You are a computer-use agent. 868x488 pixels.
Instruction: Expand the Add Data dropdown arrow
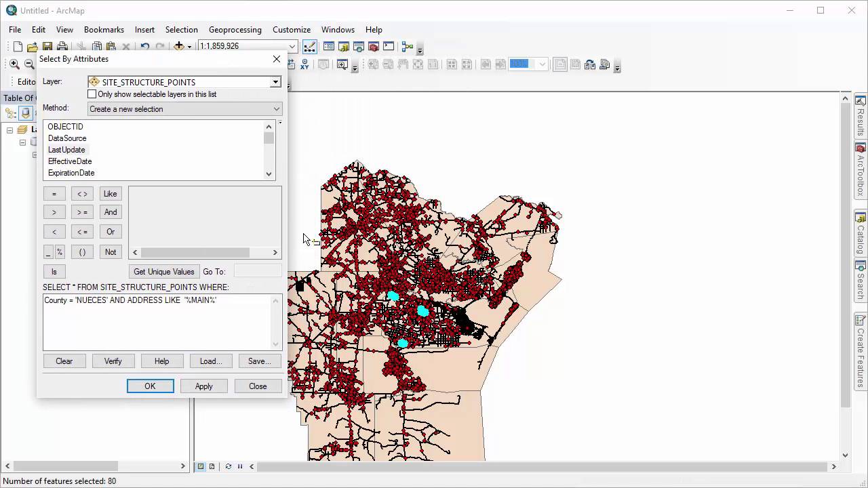(189, 47)
